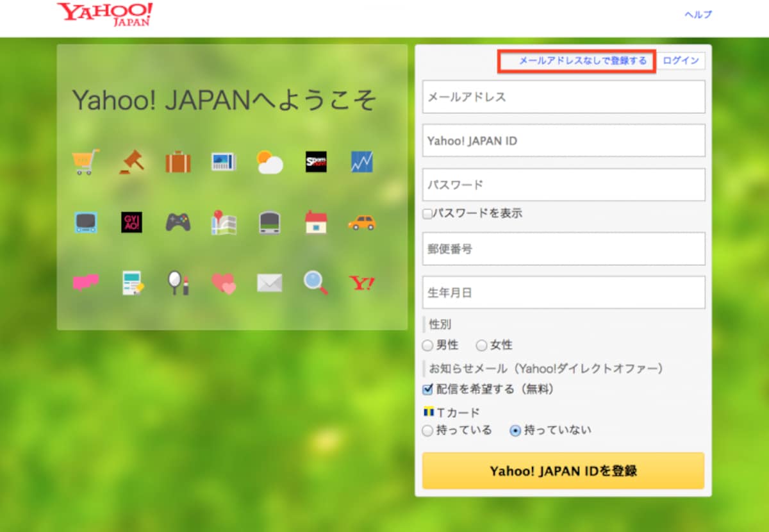Open the mail envelope icon
This screenshot has width=769, height=532.
pos(270,283)
